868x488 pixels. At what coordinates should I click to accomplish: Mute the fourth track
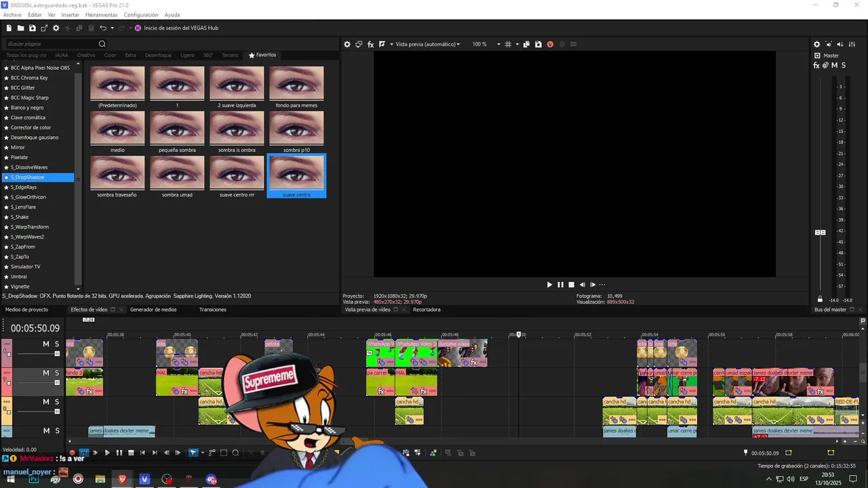(46, 431)
